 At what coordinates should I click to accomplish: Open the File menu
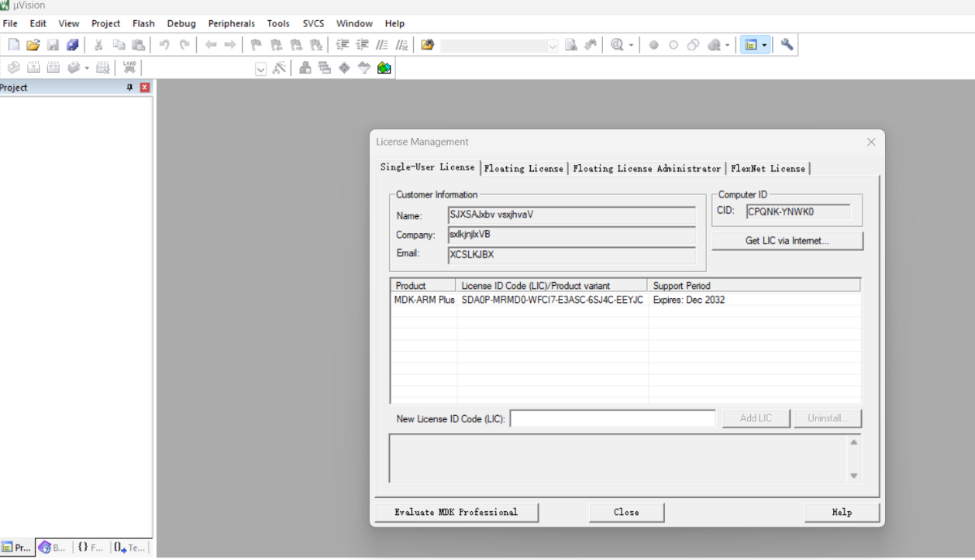coord(10,23)
